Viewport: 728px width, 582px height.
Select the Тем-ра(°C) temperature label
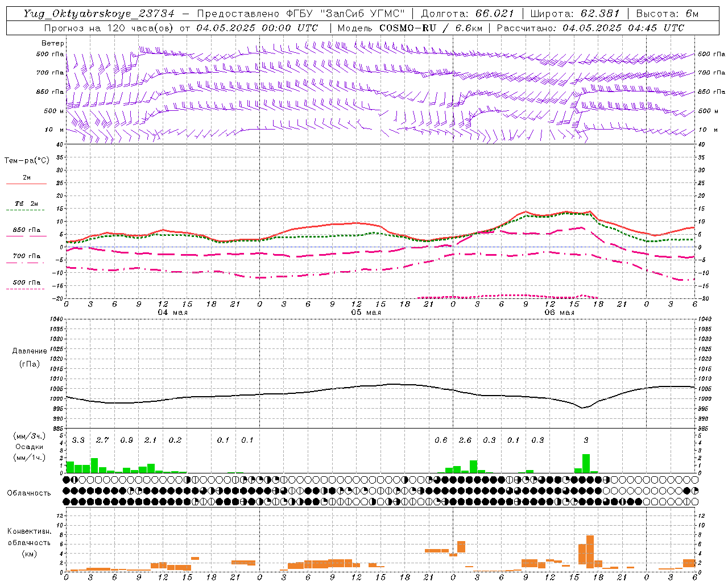point(27,161)
